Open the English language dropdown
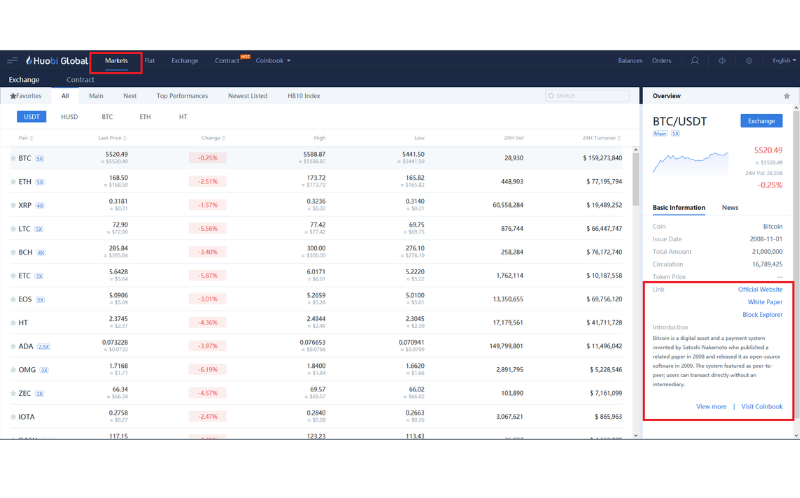The width and height of the screenshot is (800, 498). (784, 61)
